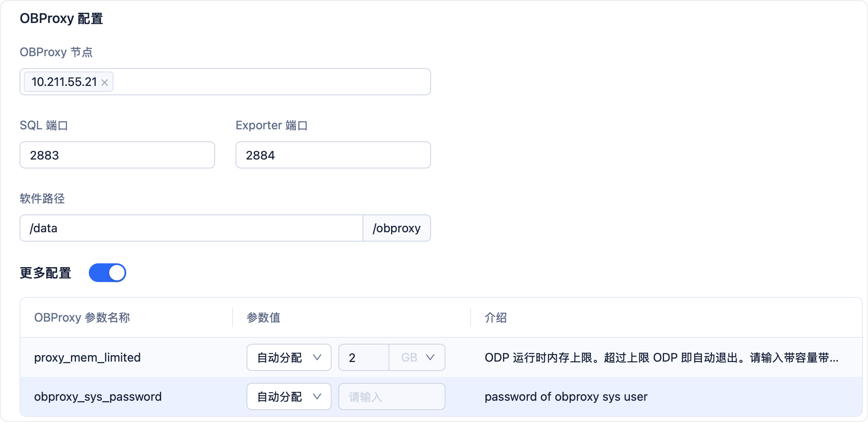The height and width of the screenshot is (422, 868).
Task: Edit the proxy_mem_limited value of 2
Action: pyautogui.click(x=363, y=357)
